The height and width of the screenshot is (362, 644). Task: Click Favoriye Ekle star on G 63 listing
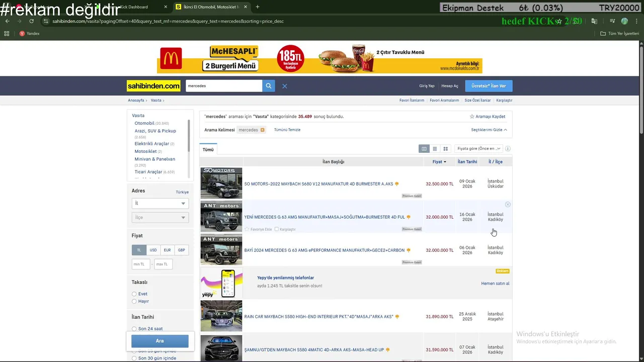[x=247, y=229]
